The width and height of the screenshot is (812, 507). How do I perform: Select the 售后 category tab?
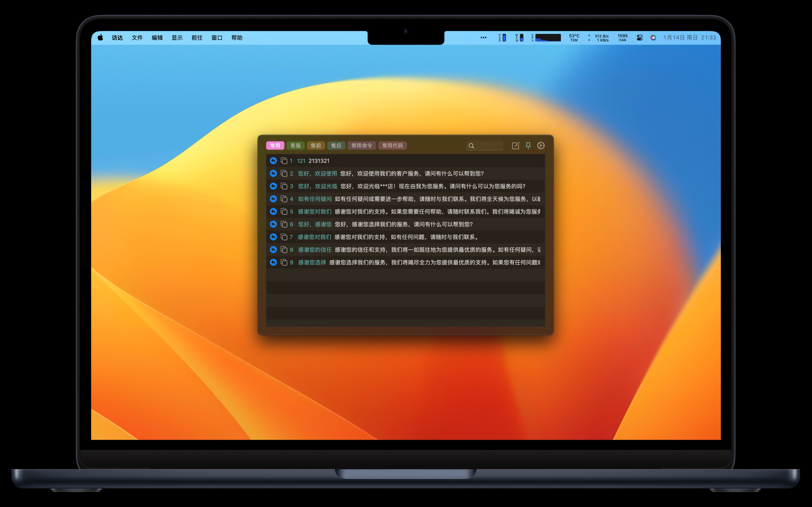coord(336,146)
